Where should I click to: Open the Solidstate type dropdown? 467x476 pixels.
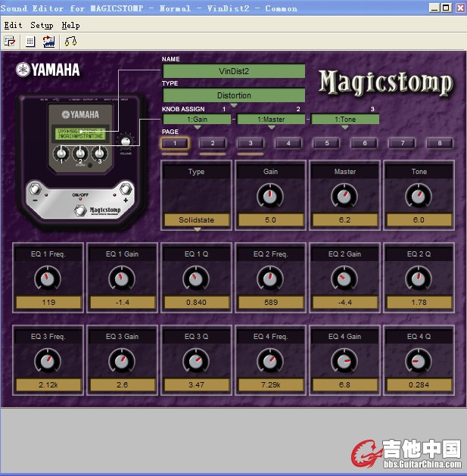point(197,219)
